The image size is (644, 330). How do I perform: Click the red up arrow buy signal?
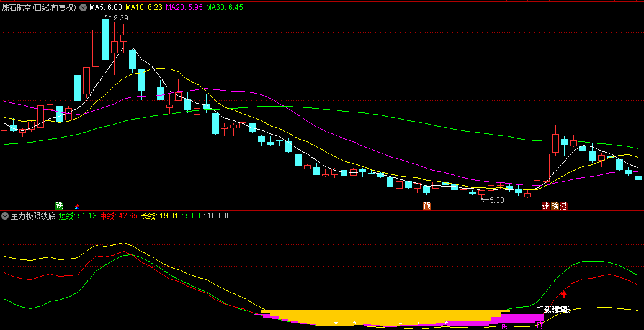(564, 294)
